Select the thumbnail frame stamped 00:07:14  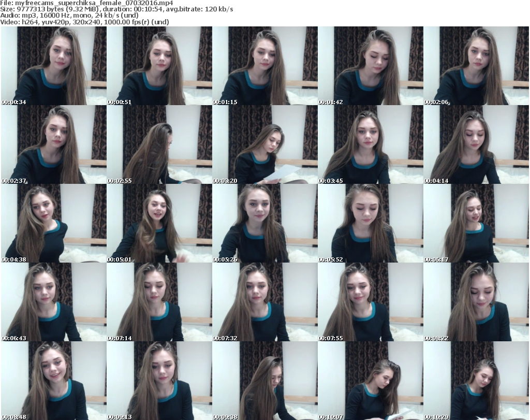[159, 302]
